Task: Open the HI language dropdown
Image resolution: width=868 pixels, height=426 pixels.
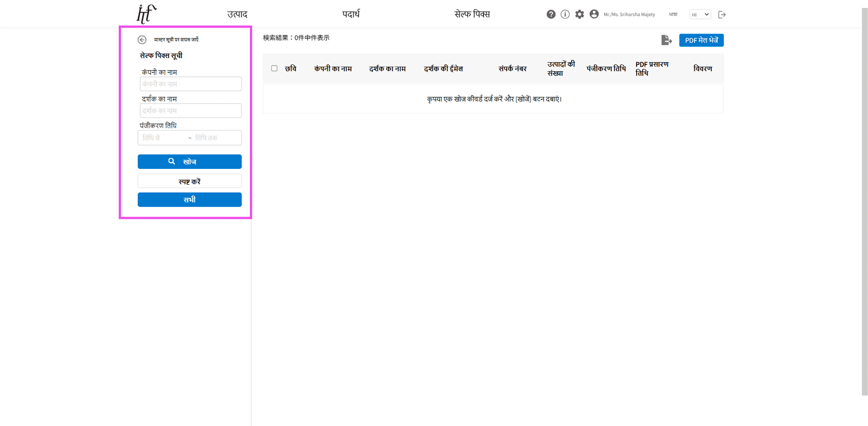Action: coord(700,15)
